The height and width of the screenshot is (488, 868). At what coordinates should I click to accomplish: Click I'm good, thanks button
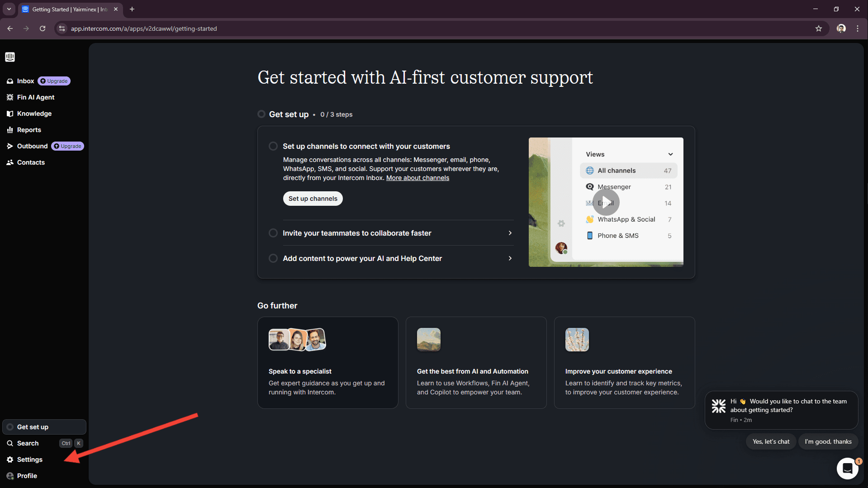coord(828,441)
